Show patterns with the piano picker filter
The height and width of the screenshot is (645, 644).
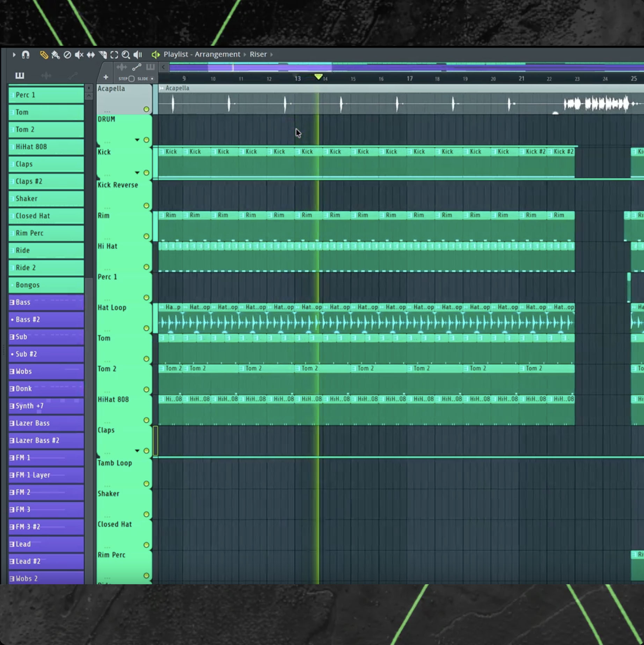pyautogui.click(x=20, y=75)
